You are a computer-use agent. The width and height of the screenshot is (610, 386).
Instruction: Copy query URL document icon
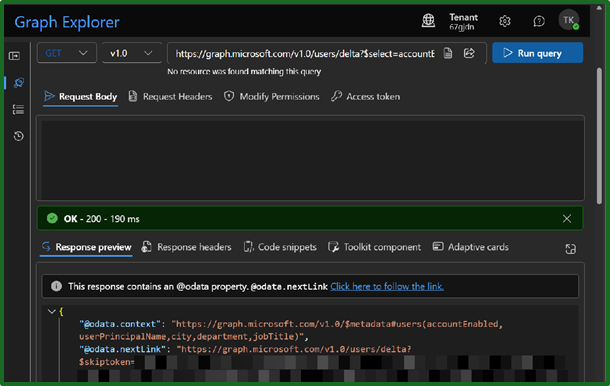(x=448, y=53)
